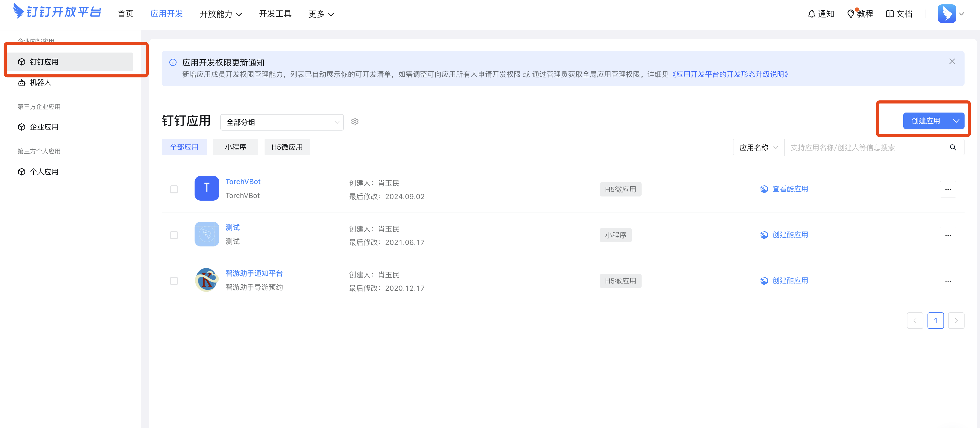Click the 智游助手通知平台 app icon
Viewport: 980px width, 428px height.
tap(207, 280)
